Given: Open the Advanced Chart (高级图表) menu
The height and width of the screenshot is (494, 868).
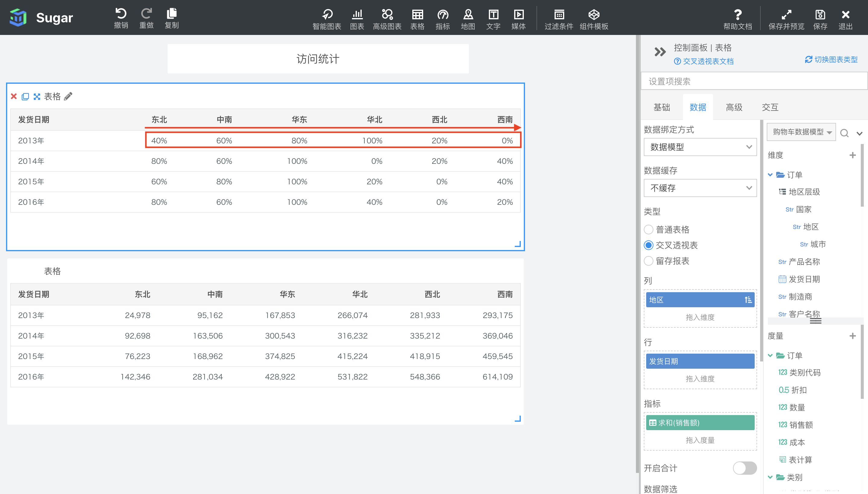Looking at the screenshot, I should [x=387, y=19].
